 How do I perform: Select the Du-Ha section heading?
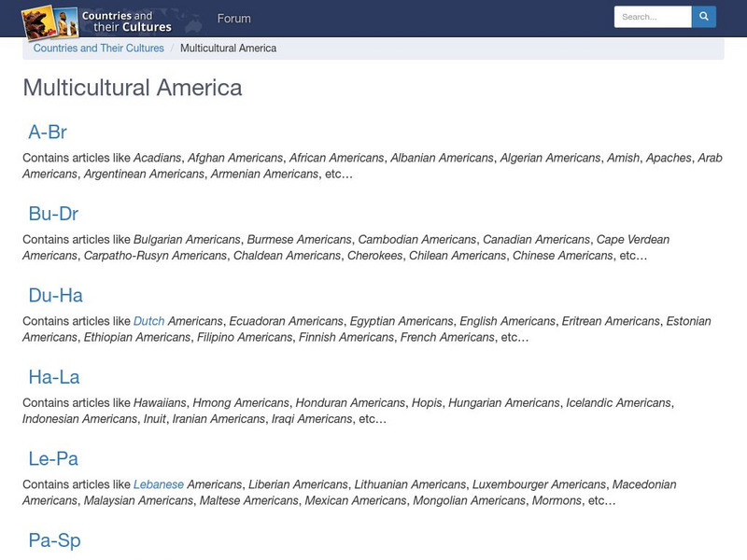(55, 295)
